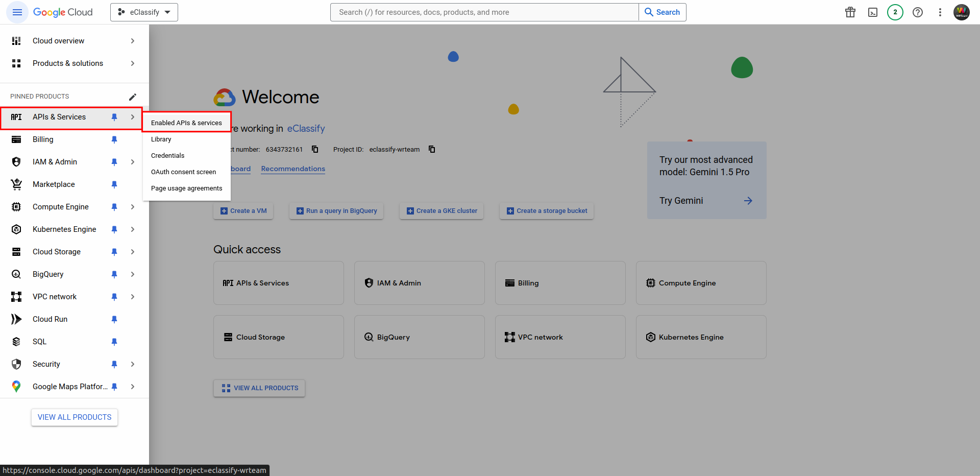Unpin Billing from pinned products
The image size is (980, 476).
114,139
